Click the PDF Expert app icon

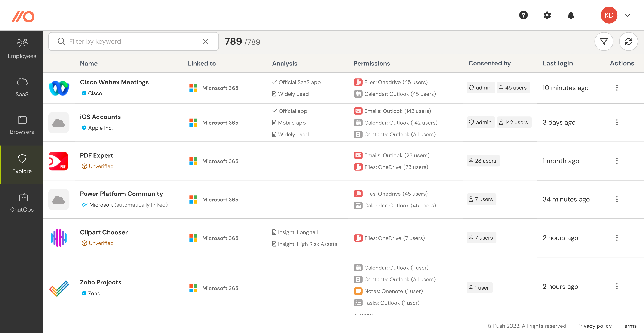coord(58,161)
